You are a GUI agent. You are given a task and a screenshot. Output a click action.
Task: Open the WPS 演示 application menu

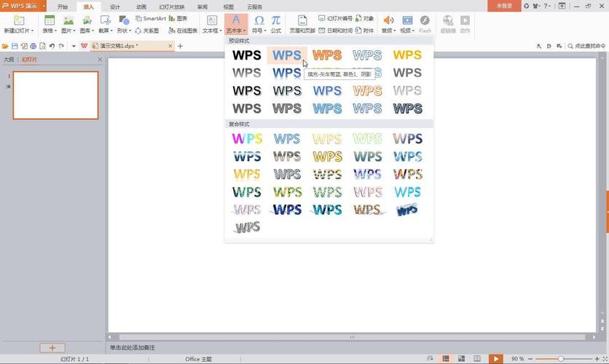tap(23, 6)
